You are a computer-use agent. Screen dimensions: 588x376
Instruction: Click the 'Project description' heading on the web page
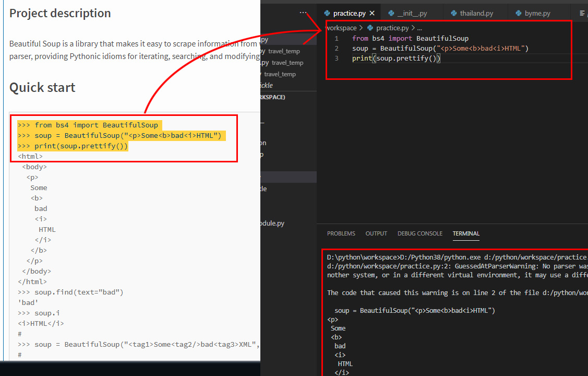(x=60, y=13)
